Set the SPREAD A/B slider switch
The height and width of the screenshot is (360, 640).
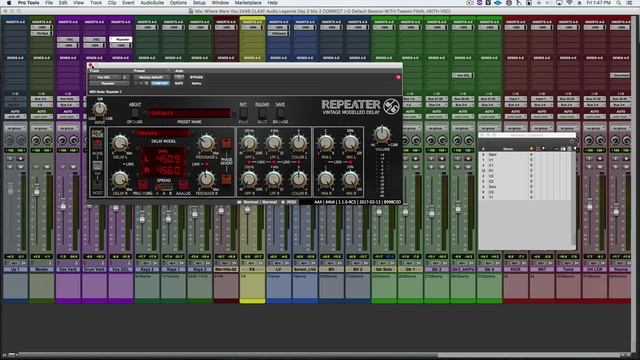click(x=164, y=187)
